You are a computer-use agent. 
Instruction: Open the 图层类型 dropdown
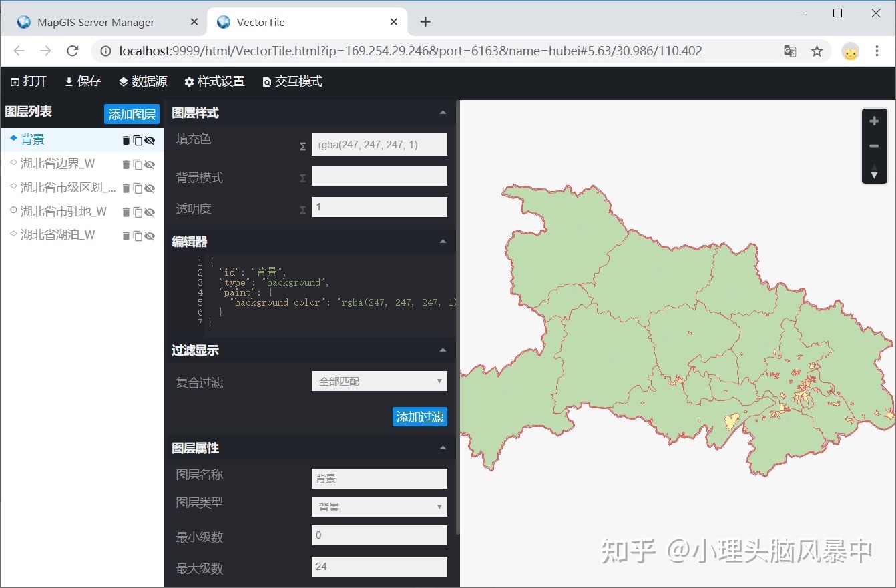click(x=379, y=507)
